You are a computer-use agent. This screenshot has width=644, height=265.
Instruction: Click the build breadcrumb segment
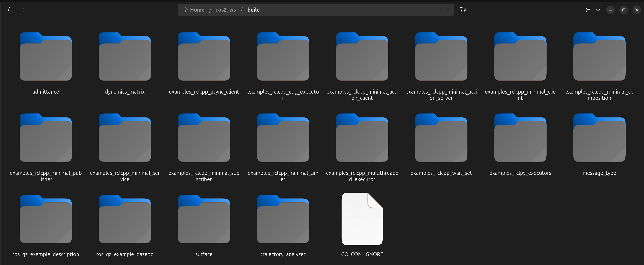[x=254, y=10]
